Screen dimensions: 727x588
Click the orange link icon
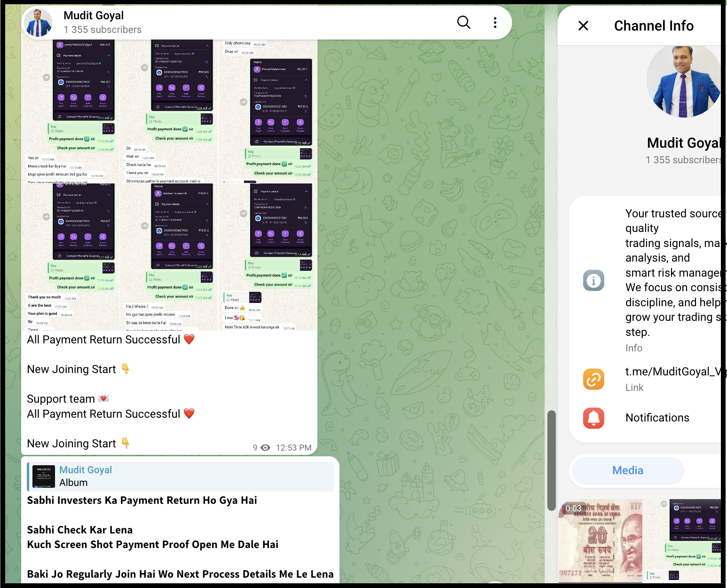tap(594, 379)
